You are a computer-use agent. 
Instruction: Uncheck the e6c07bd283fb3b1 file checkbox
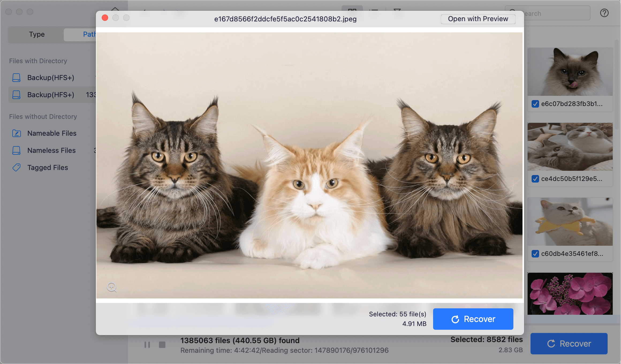[535, 104]
